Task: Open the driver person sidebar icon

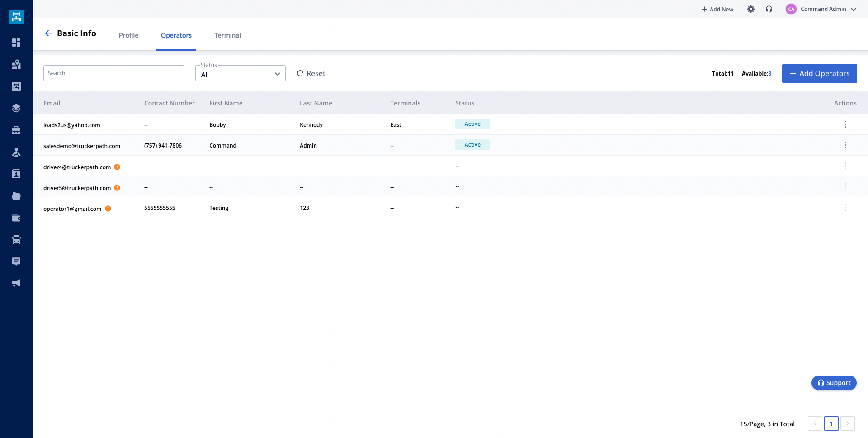Action: [16, 152]
